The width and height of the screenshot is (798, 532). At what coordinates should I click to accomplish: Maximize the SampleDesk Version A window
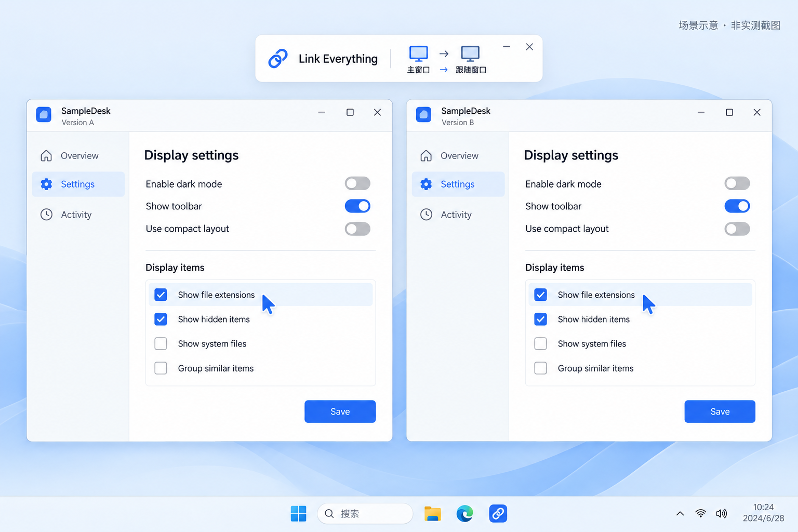350,112
